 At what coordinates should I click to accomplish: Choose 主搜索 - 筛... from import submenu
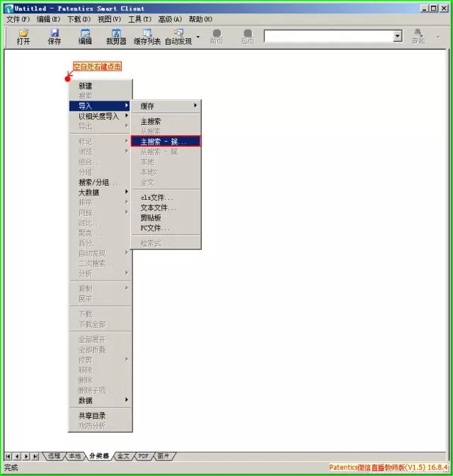166,142
